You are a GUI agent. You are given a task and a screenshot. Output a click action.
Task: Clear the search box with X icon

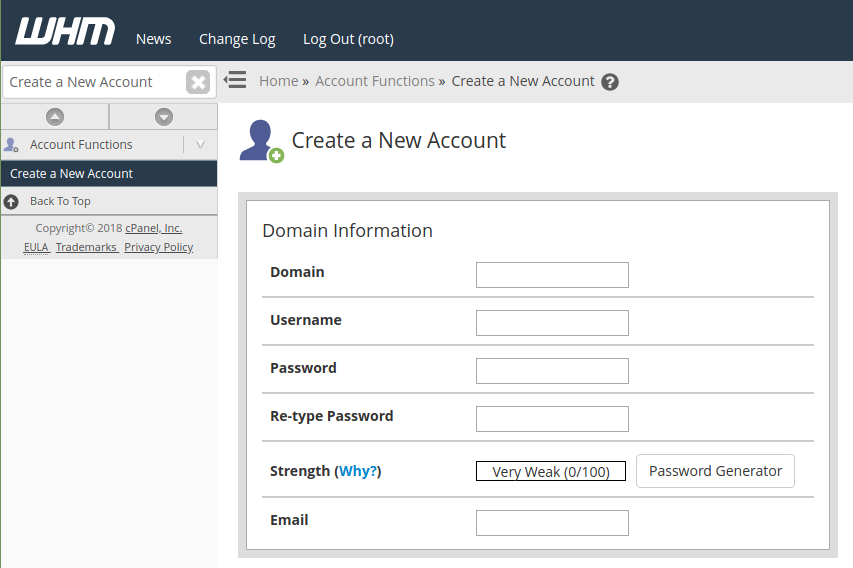coord(198,82)
